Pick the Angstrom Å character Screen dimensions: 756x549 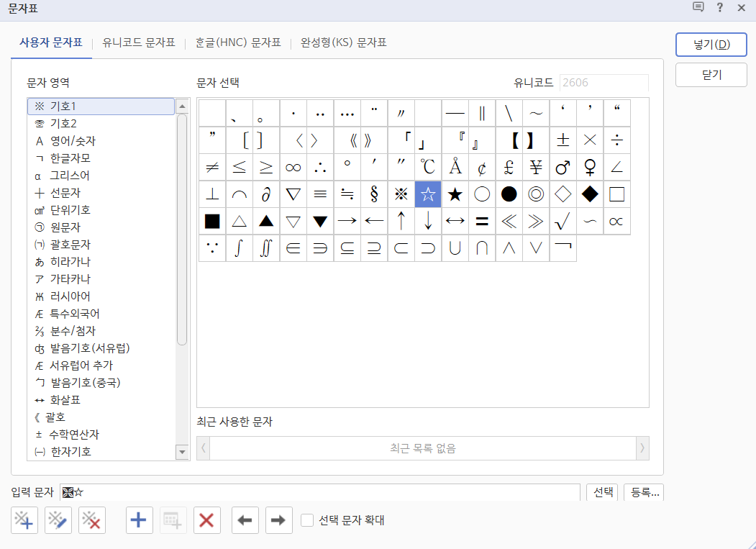click(x=455, y=168)
